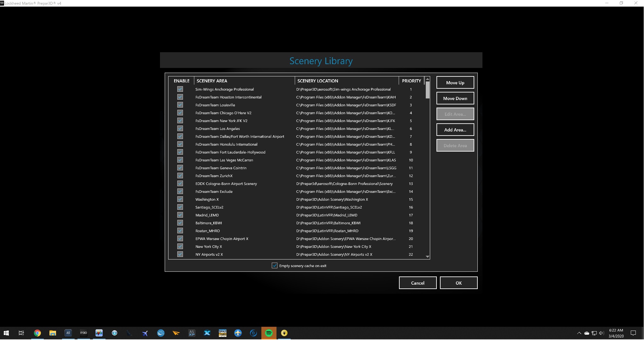Click the Edit Area... button
The image size is (644, 340).
[455, 114]
